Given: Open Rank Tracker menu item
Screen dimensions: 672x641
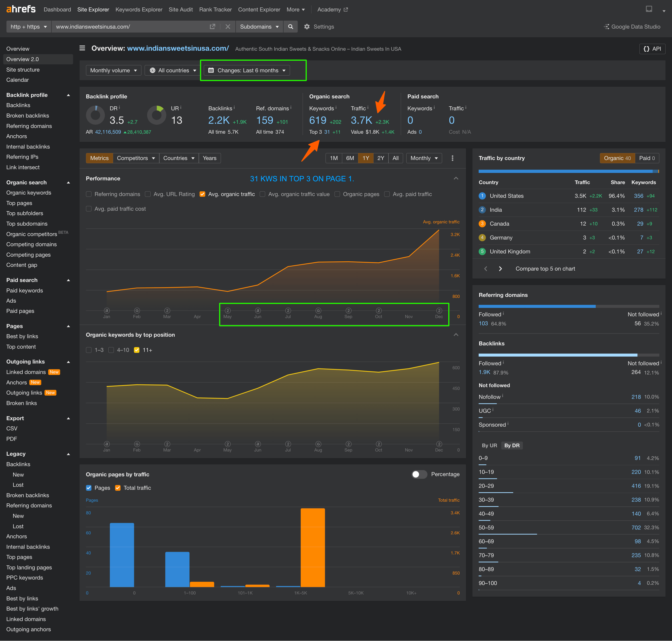Looking at the screenshot, I should point(215,10).
